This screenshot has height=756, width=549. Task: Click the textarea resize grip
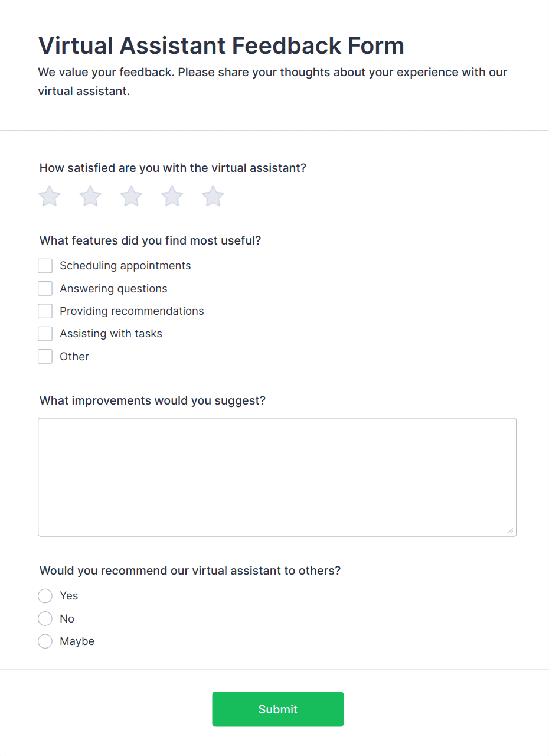511,531
